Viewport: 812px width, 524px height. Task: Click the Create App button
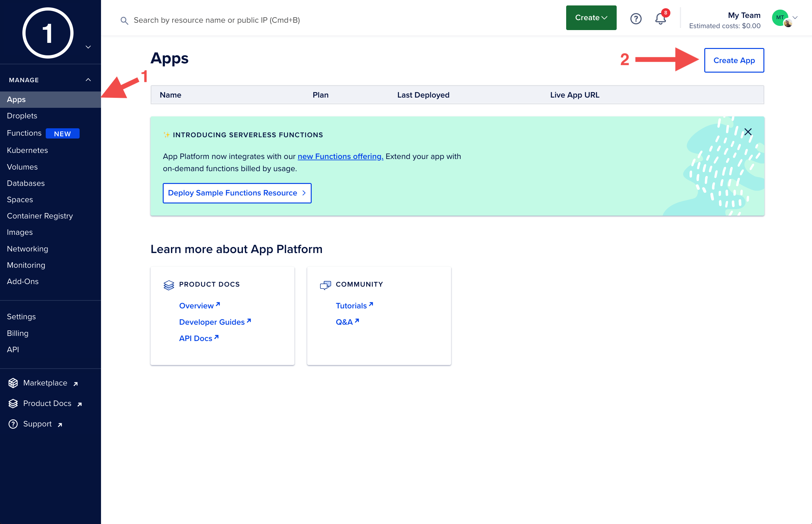click(734, 60)
